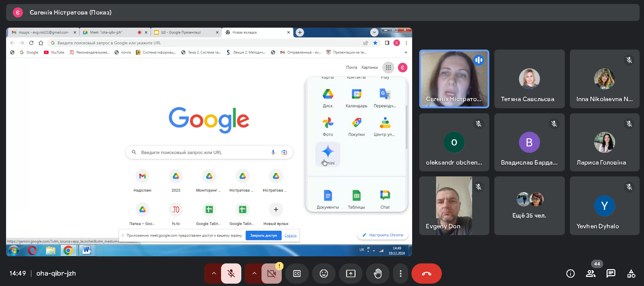The height and width of the screenshot is (286, 644).
Task: Switch to the Meet oha-qibr-jzh tab
Action: pos(115,32)
